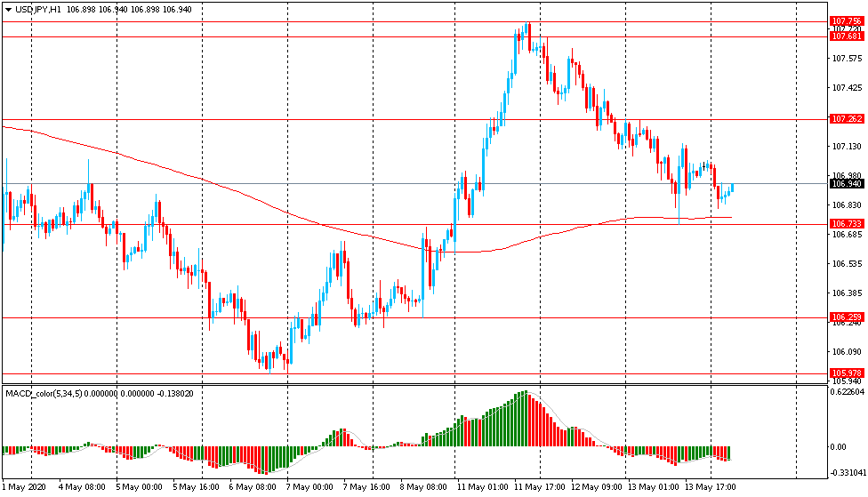Click the 5 May 16:00 time label
Screen dimensions: 868x497
click(x=196, y=487)
